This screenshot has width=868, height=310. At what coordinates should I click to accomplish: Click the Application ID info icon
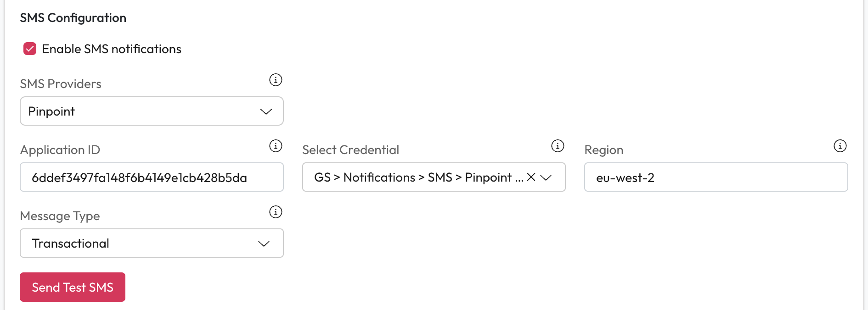click(276, 146)
